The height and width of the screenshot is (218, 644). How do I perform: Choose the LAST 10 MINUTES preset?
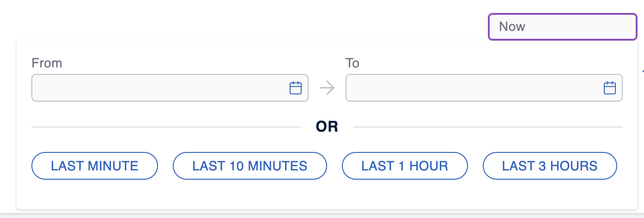(x=249, y=166)
